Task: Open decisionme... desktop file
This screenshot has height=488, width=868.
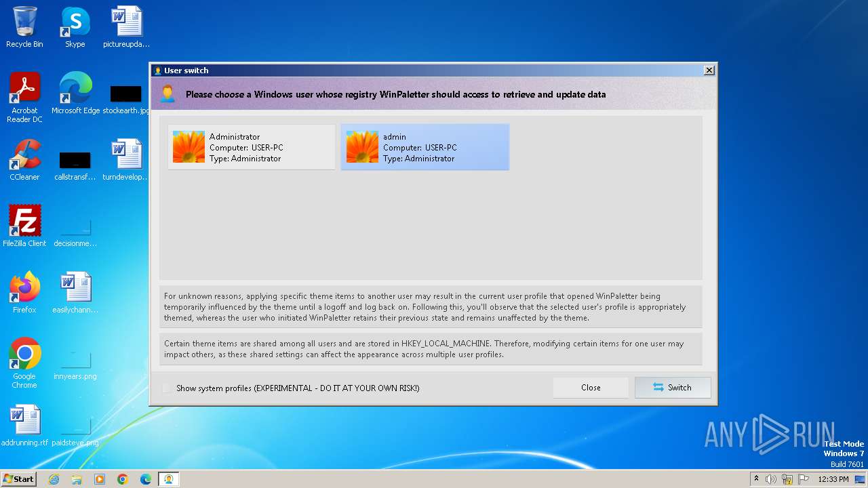Action: click(x=75, y=232)
